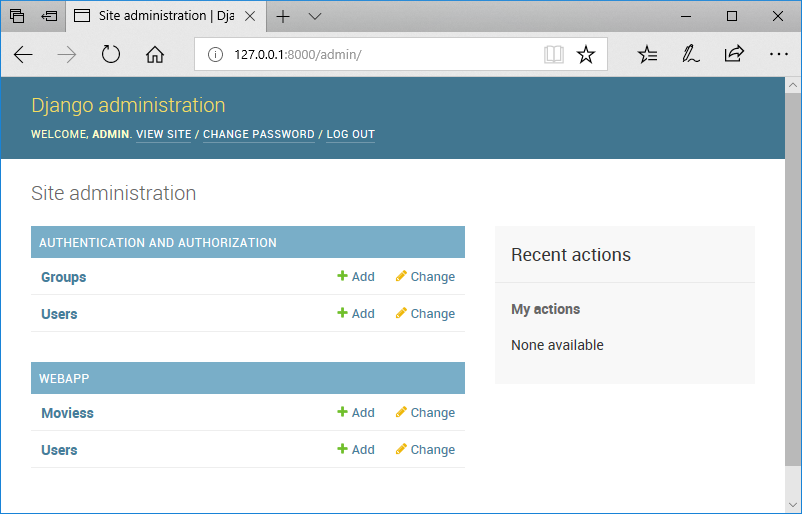Add a new Group
The height and width of the screenshot is (514, 802).
click(x=356, y=277)
